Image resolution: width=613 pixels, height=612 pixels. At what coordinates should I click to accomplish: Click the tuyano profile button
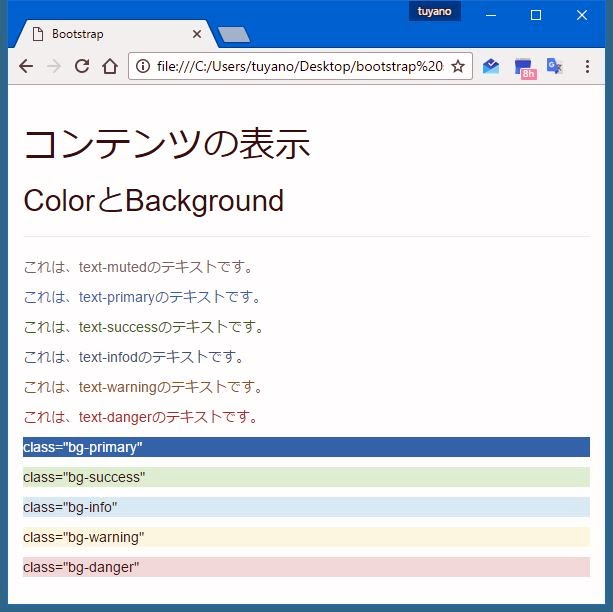tap(434, 12)
